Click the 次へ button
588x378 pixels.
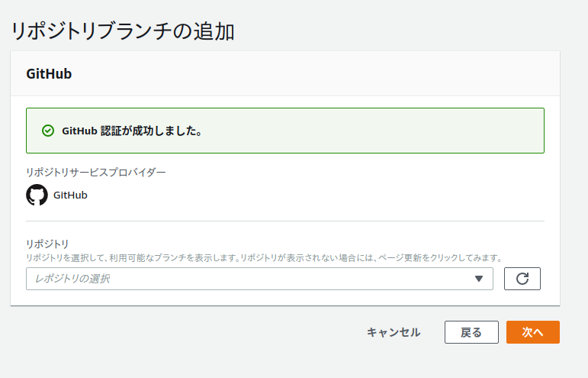533,332
